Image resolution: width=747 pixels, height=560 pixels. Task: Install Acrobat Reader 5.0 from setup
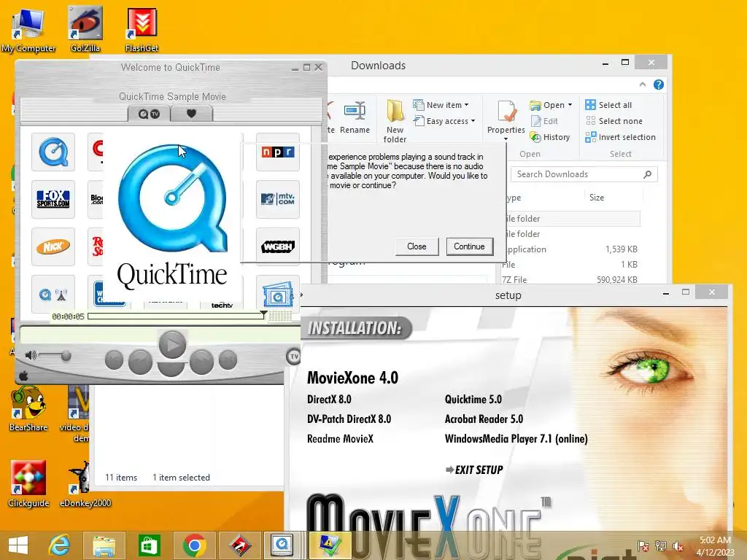pyautogui.click(x=484, y=419)
